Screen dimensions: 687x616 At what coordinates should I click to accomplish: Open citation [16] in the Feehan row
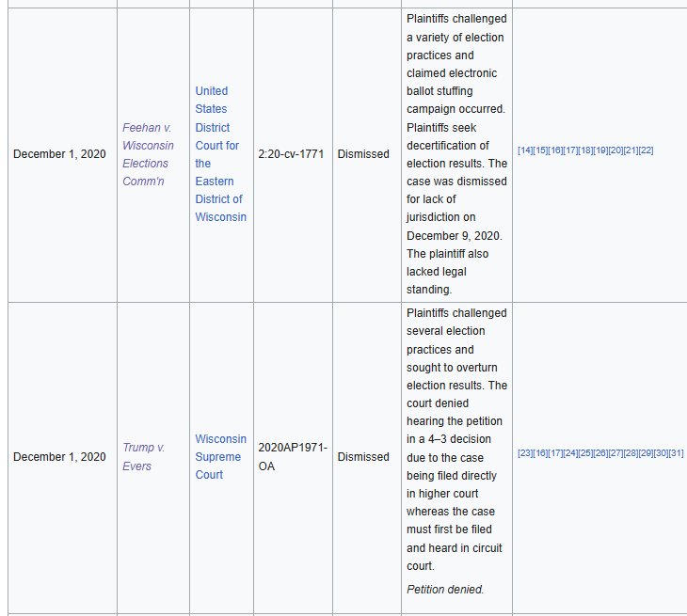tap(555, 150)
